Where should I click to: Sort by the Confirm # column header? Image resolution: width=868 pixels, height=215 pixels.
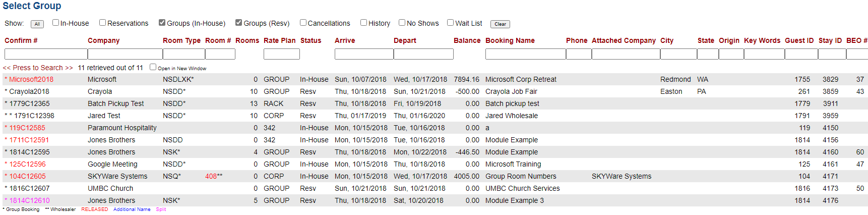(21, 40)
